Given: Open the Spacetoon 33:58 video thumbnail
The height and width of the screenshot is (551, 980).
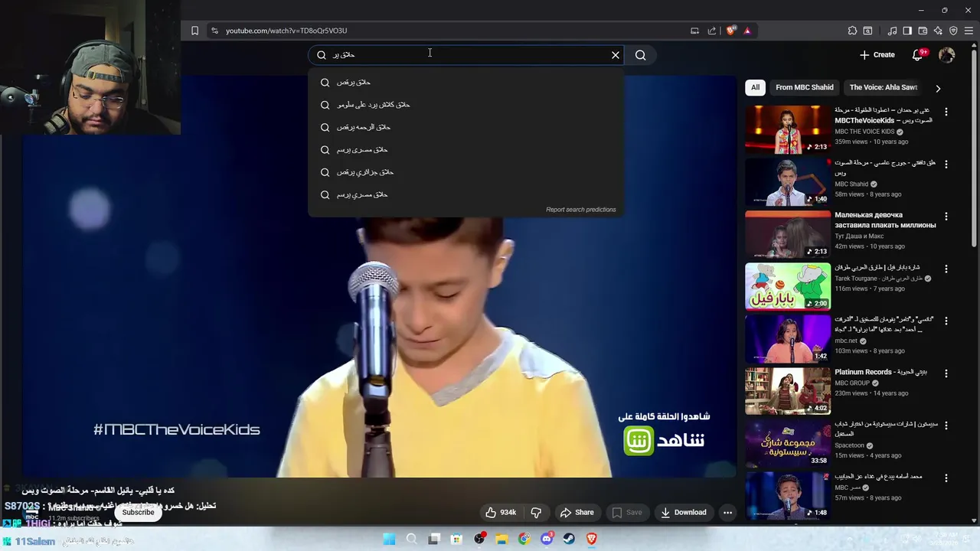Looking at the screenshot, I should point(788,443).
